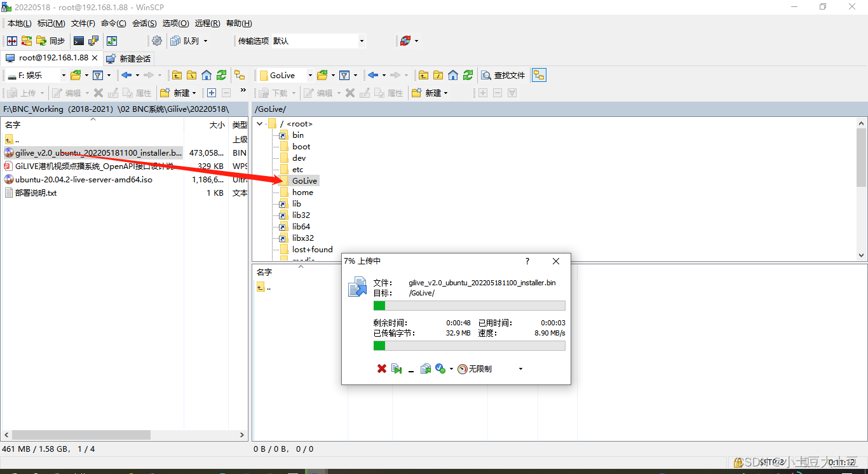
Task: Click the upper upload progress bar
Action: 469,306
